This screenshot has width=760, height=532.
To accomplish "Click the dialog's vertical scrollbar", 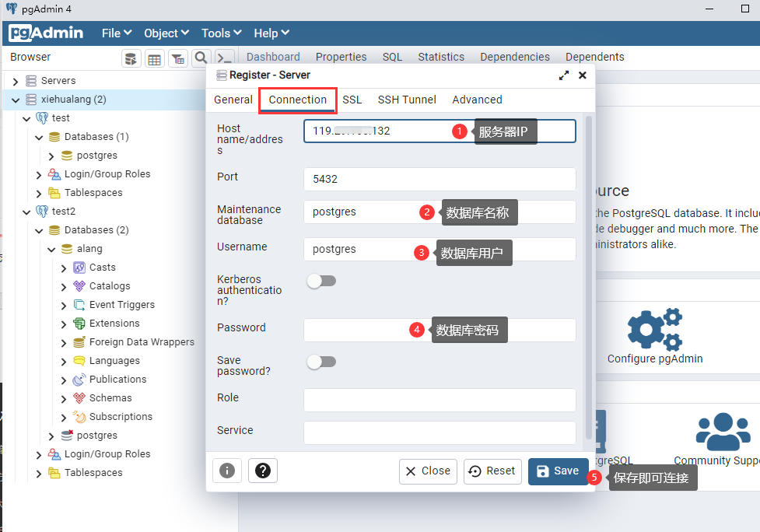I will (589, 277).
